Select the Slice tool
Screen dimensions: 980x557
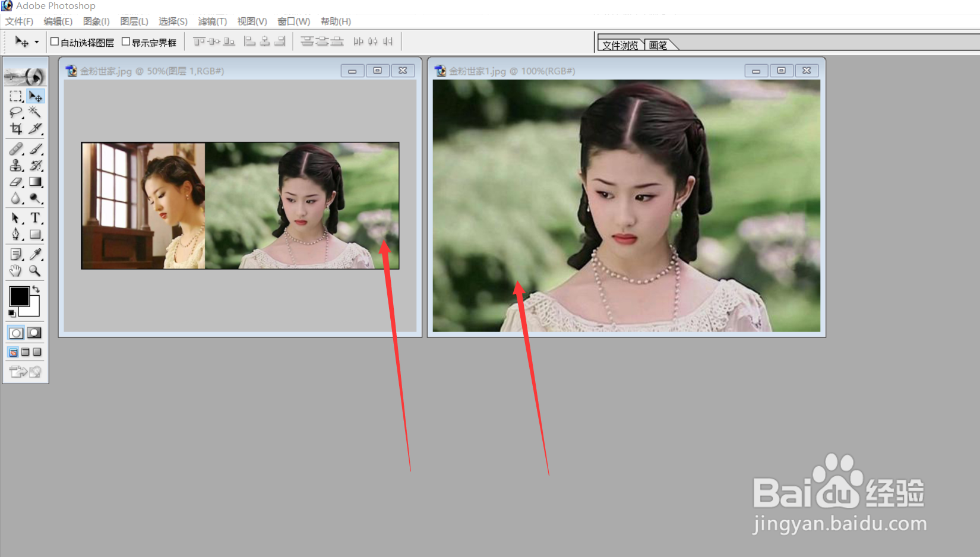click(x=35, y=128)
